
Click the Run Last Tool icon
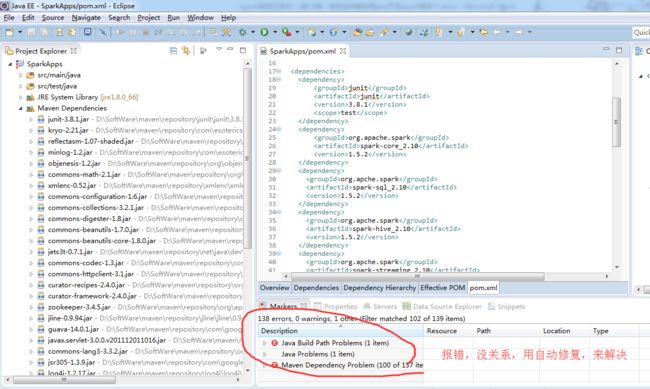(x=286, y=32)
